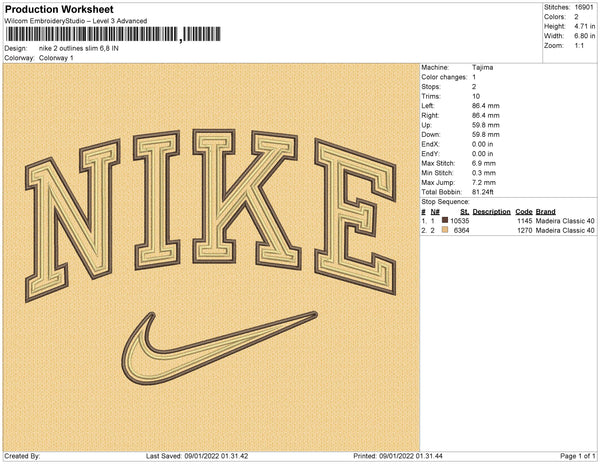
Task: Click the Machine value Tajima
Action: [482, 67]
